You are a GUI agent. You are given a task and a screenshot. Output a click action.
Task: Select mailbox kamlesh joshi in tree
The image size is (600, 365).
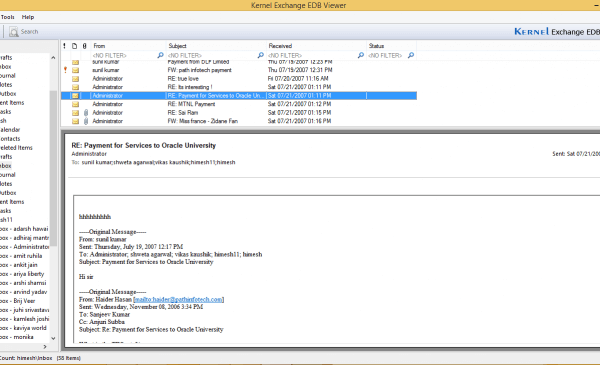24,319
